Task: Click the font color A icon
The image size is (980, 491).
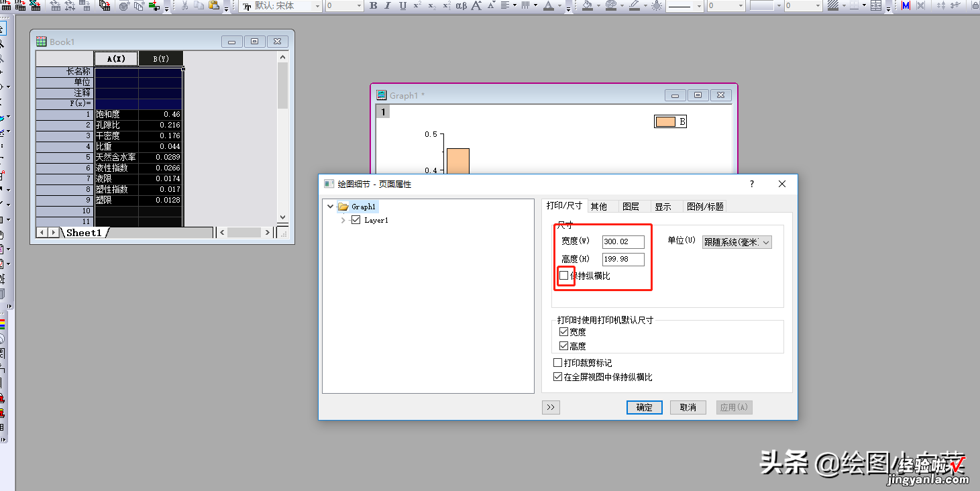Action: [x=548, y=5]
